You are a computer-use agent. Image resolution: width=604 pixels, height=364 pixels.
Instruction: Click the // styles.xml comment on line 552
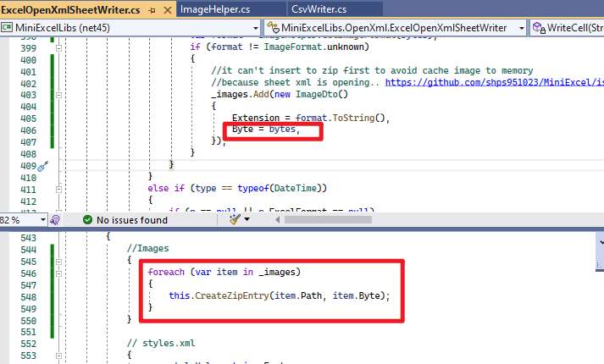(x=161, y=343)
